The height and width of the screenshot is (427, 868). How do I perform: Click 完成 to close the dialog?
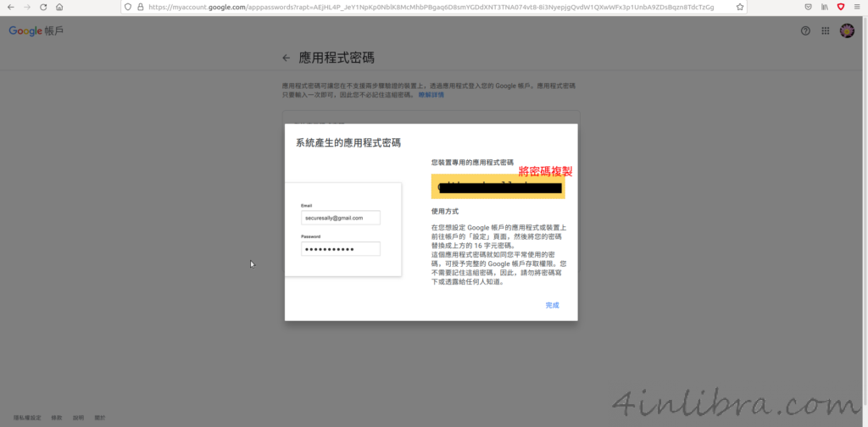click(x=552, y=305)
